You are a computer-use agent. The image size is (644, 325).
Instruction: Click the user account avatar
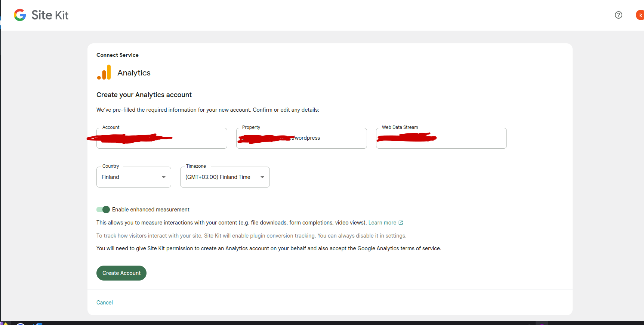[x=640, y=15]
